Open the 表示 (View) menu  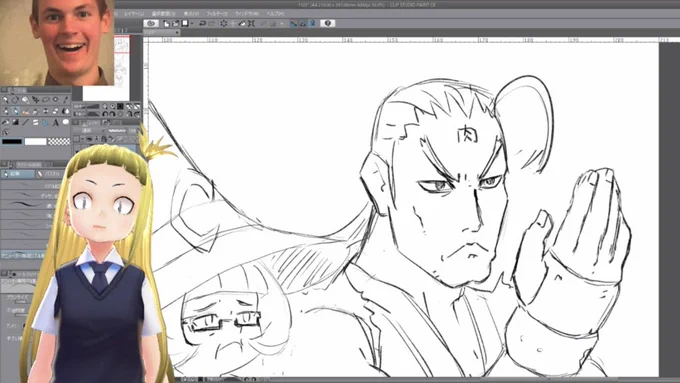191,14
